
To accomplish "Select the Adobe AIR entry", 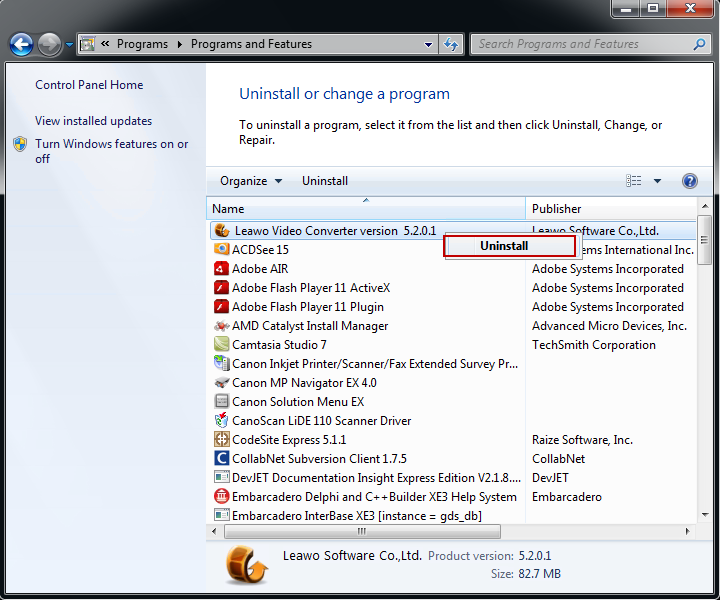I will coord(260,269).
